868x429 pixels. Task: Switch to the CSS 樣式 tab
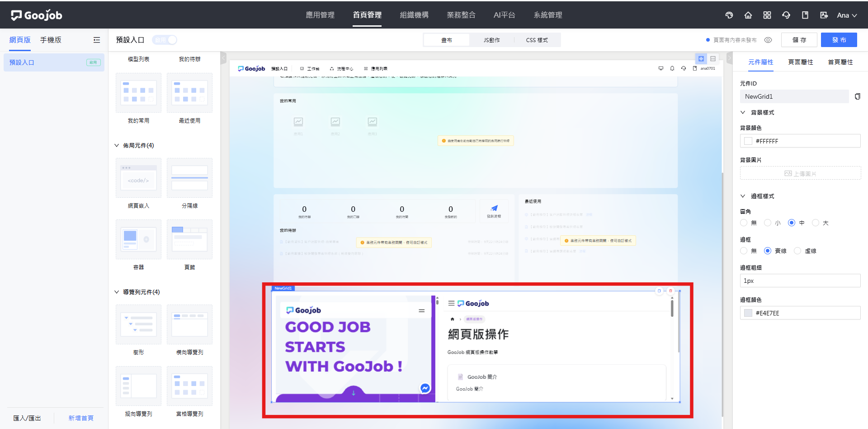pyautogui.click(x=537, y=40)
